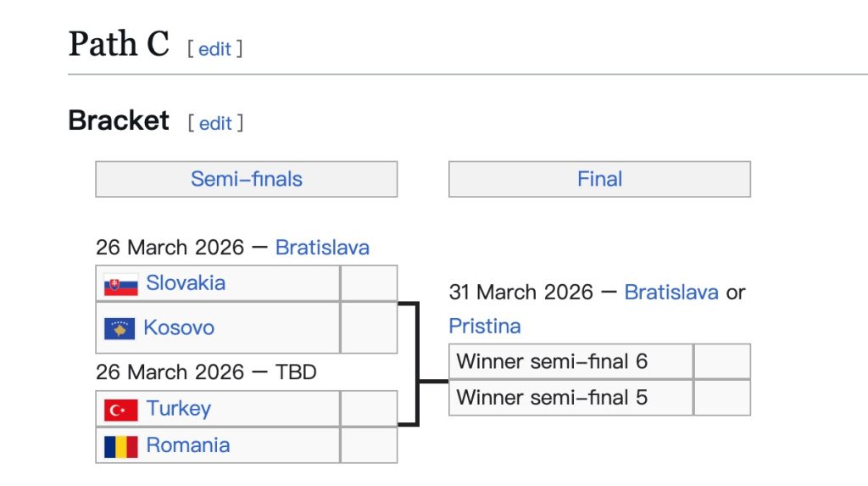The width and height of the screenshot is (868, 486).
Task: Click the Kosovo flag icon
Action: pyautogui.click(x=120, y=328)
